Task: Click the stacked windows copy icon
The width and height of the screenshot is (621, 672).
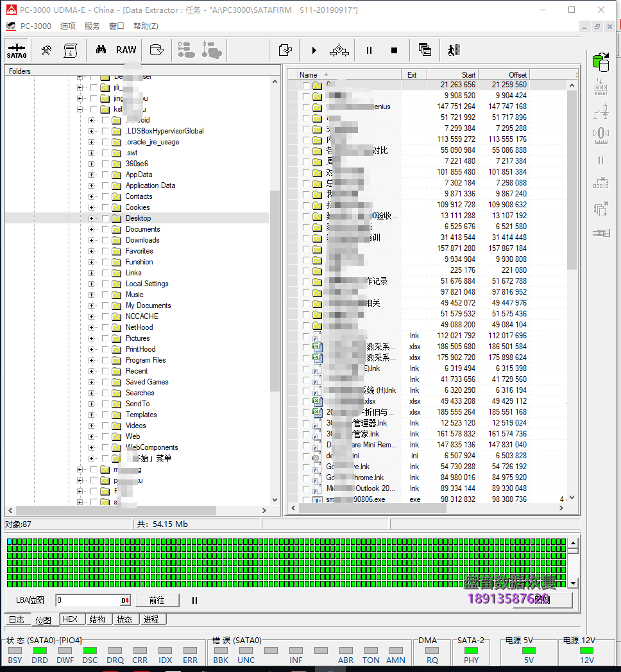Action: (425, 49)
